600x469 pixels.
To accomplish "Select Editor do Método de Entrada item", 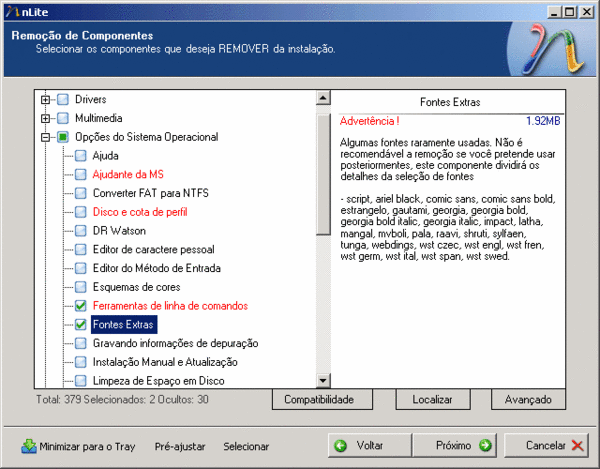I will click(x=157, y=268).
